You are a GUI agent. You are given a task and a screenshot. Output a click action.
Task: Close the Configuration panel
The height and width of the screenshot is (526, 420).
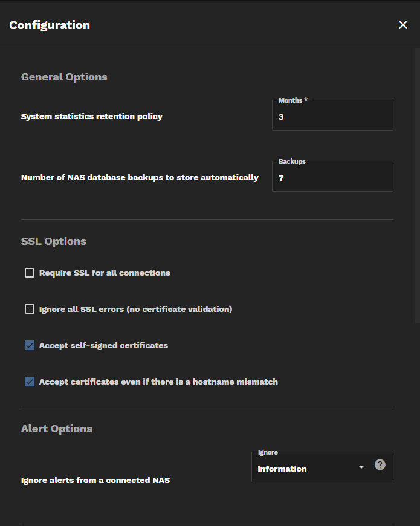coord(403,25)
